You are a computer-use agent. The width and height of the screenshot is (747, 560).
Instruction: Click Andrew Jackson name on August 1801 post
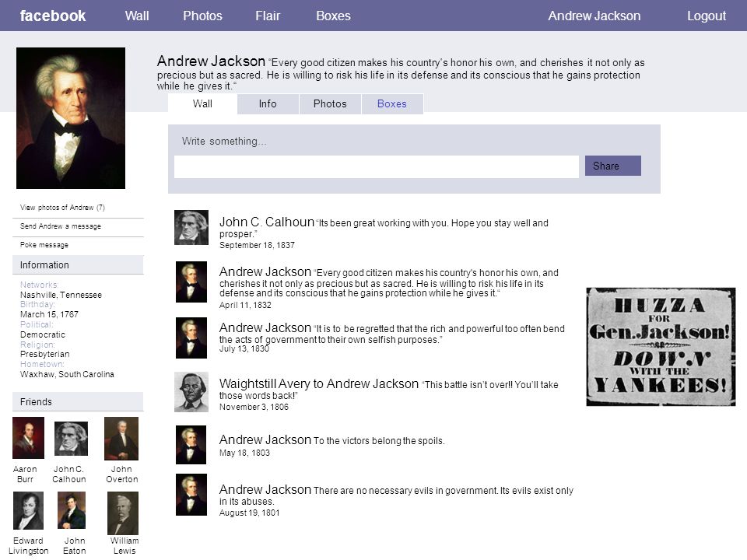[x=265, y=489]
